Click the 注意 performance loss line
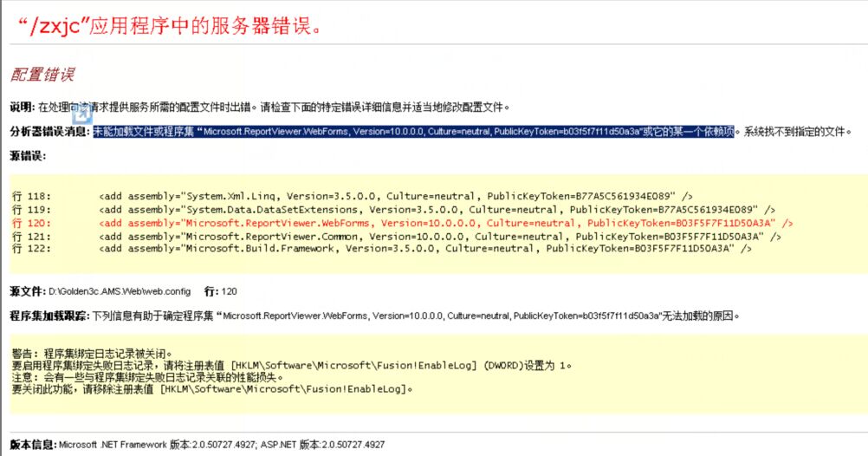 pos(148,377)
